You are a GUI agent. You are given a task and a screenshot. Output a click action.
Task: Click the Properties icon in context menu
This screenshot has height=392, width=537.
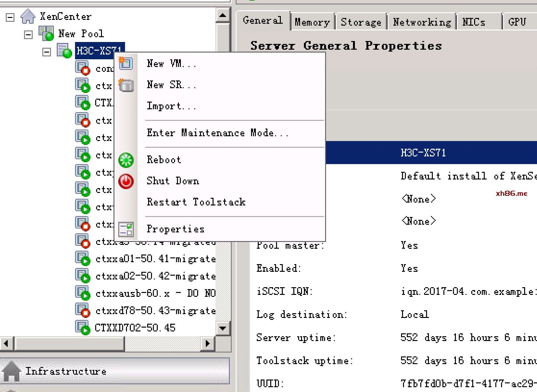coord(126,229)
